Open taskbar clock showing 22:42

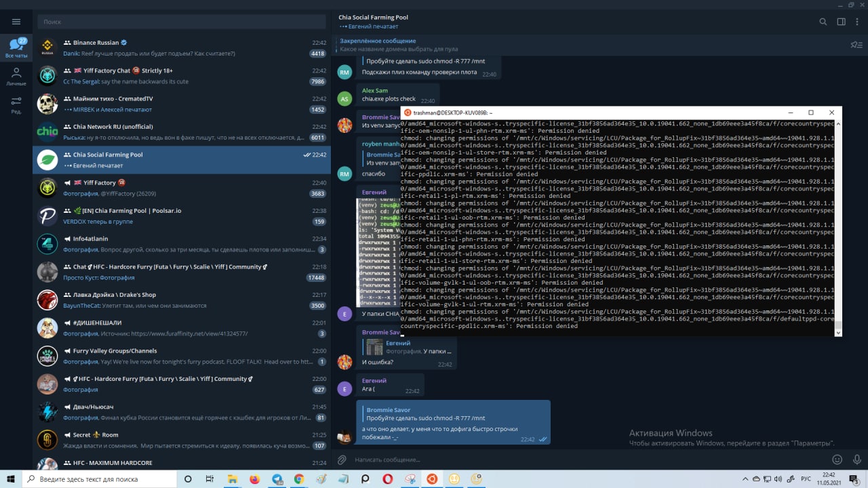pyautogui.click(x=829, y=479)
